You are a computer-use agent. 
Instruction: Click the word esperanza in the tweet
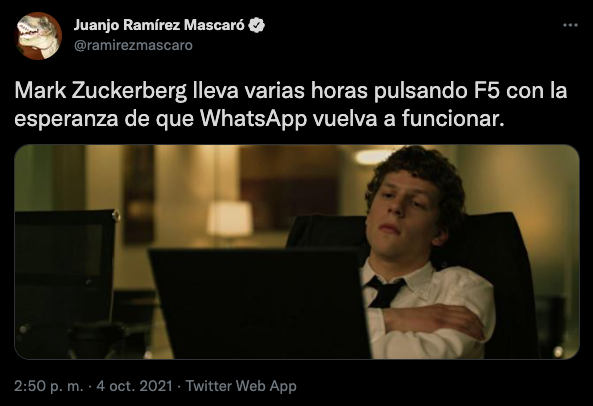tap(67, 120)
